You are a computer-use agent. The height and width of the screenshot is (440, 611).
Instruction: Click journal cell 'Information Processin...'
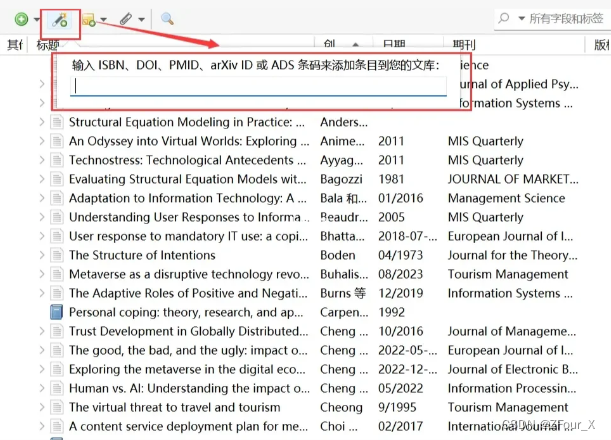(512, 388)
